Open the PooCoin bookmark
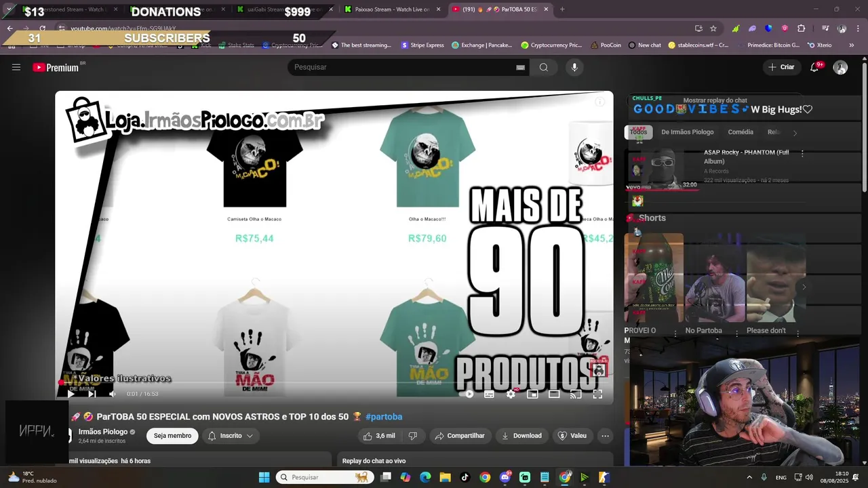This screenshot has height=488, width=868. pyautogui.click(x=606, y=45)
